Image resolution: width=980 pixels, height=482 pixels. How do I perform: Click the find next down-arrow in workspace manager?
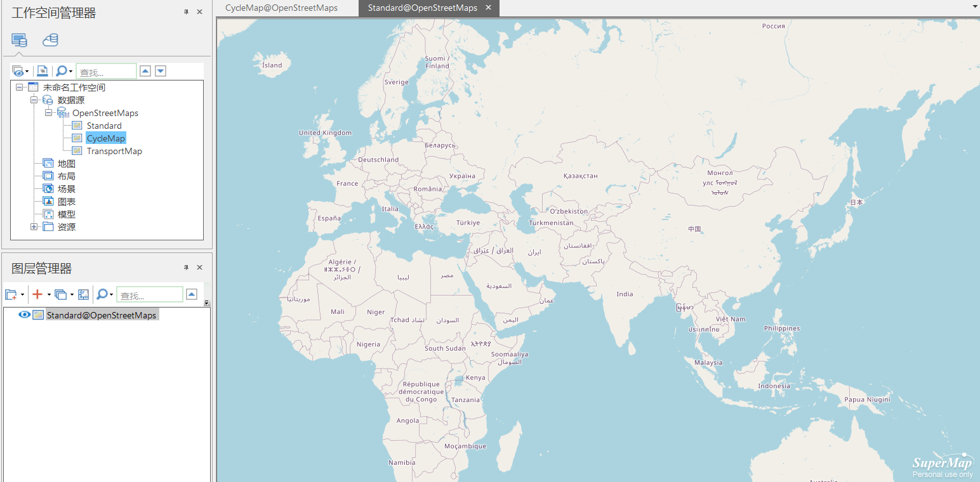point(161,71)
